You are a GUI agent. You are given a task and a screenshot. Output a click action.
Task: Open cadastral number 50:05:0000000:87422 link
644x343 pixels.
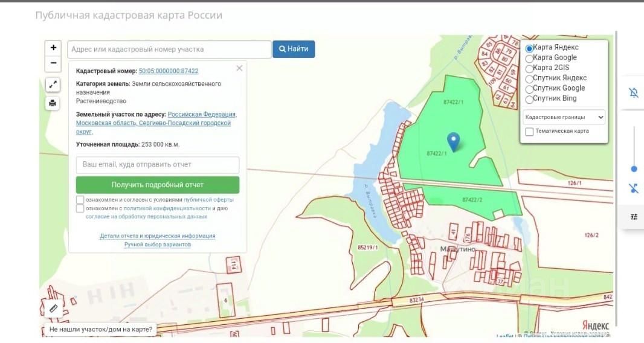coord(169,71)
